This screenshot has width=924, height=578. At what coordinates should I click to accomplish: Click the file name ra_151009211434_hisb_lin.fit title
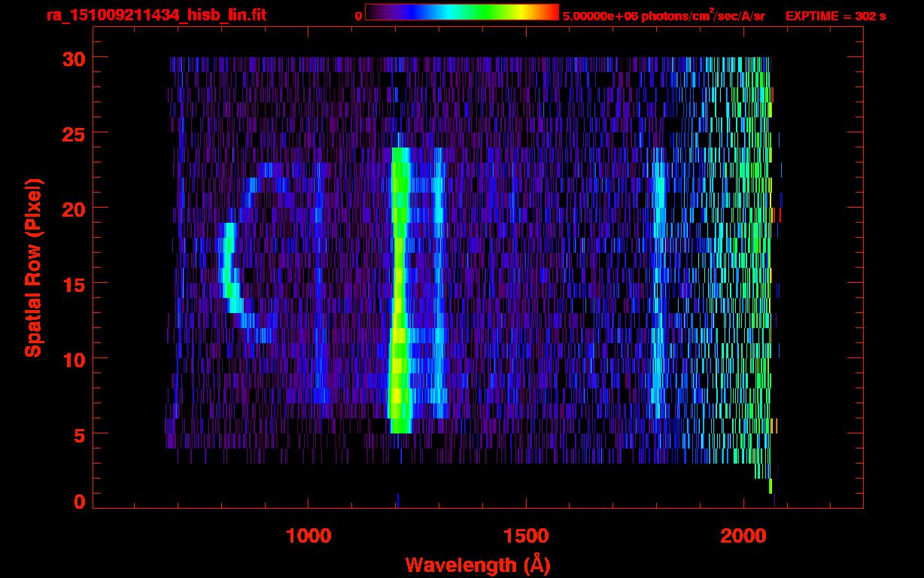tap(156, 15)
